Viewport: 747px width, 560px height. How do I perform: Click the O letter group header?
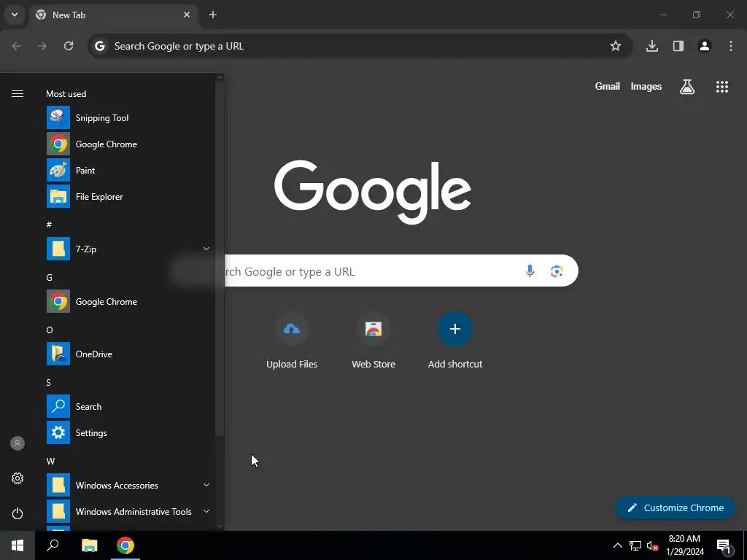(50, 330)
